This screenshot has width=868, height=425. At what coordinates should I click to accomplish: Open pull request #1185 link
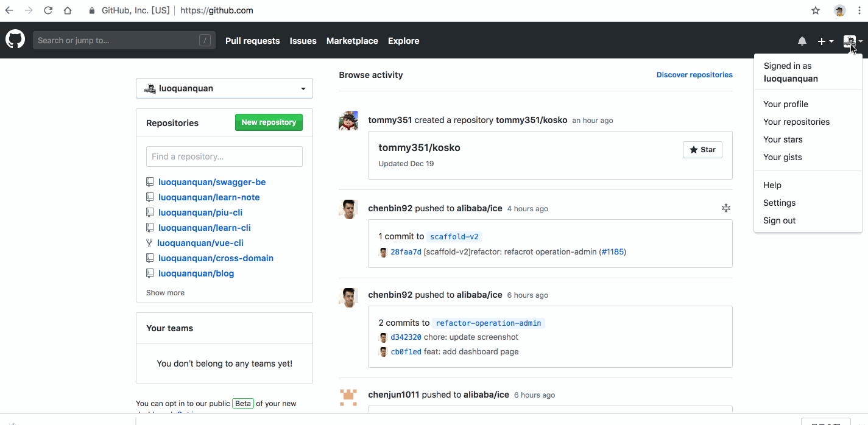(x=613, y=252)
